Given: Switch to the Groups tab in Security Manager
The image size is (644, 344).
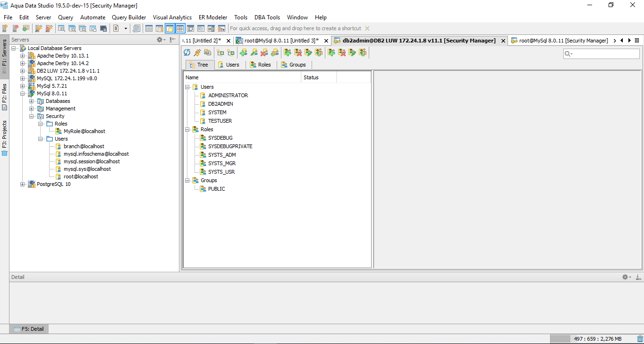Looking at the screenshot, I should point(293,65).
